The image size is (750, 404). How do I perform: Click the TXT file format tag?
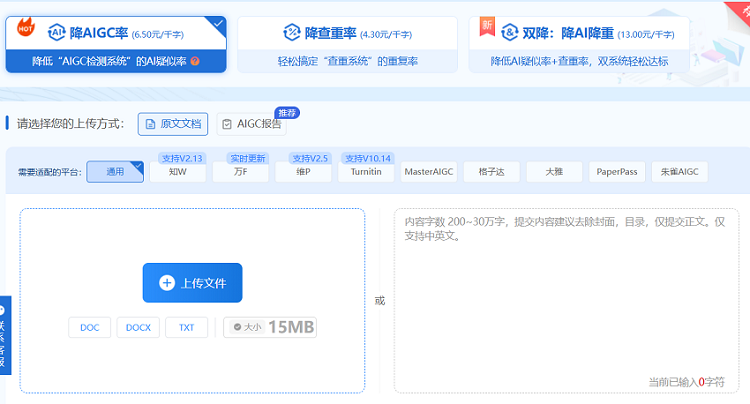coord(187,328)
